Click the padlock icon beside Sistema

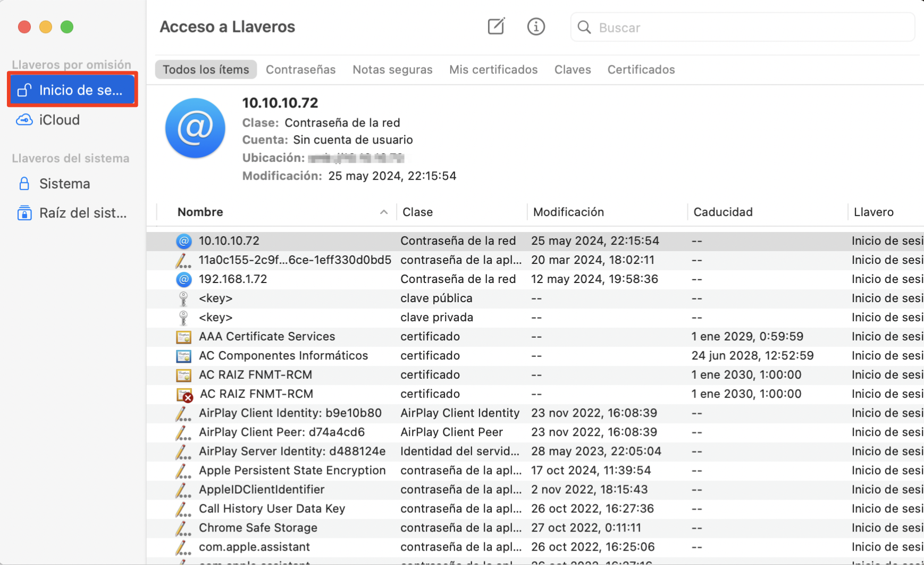(x=24, y=183)
